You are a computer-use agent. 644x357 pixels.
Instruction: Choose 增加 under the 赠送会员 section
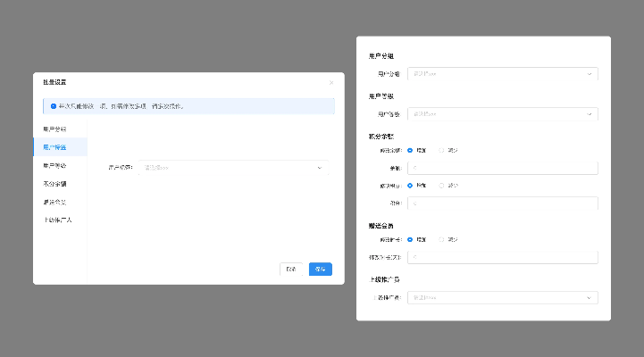[x=411, y=239]
